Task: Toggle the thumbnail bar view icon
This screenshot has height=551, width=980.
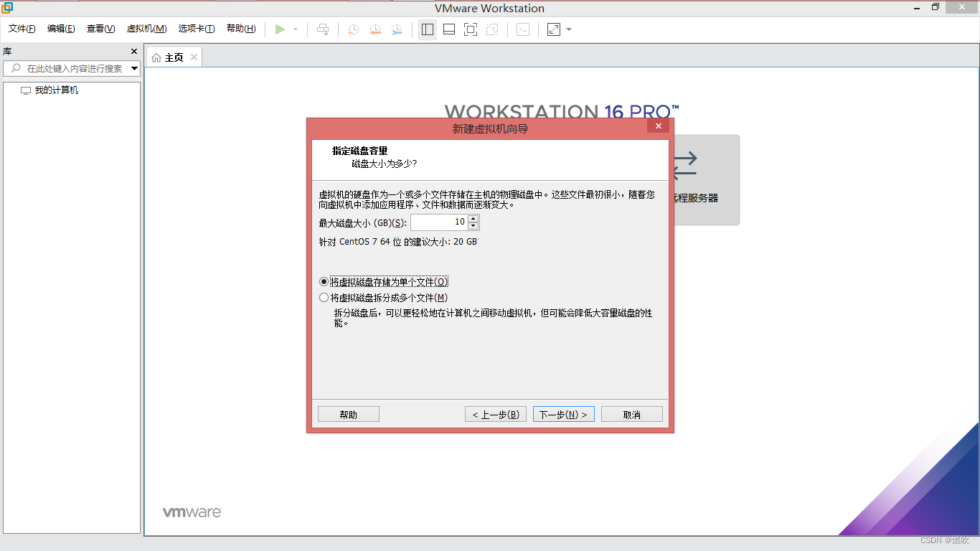Action: [x=449, y=29]
